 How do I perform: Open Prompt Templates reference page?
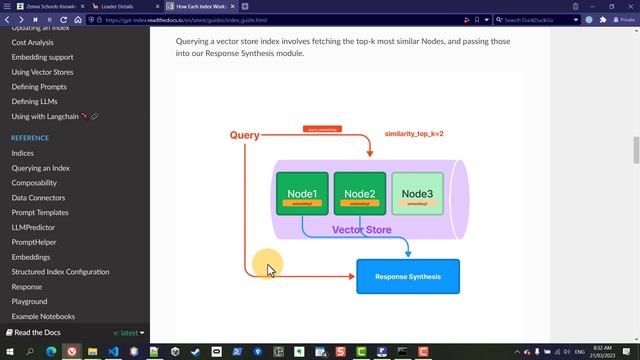(40, 212)
